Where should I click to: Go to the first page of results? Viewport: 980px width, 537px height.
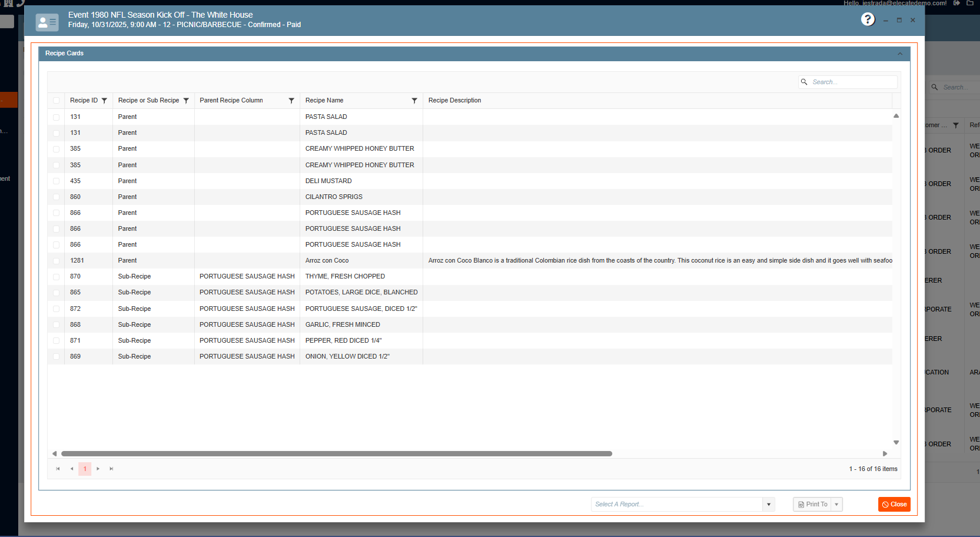pos(58,469)
